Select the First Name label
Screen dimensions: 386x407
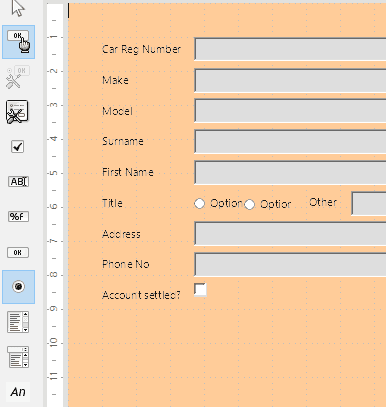(x=128, y=172)
